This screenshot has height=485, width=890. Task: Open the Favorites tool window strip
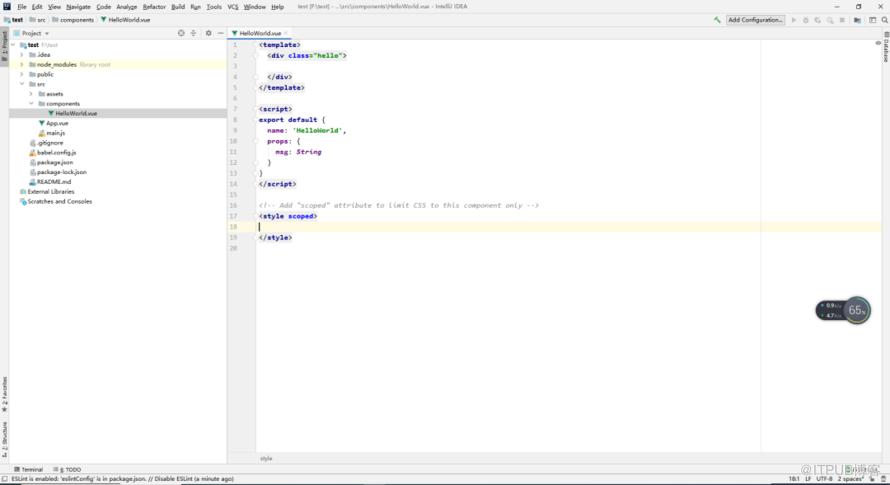pyautogui.click(x=5, y=394)
